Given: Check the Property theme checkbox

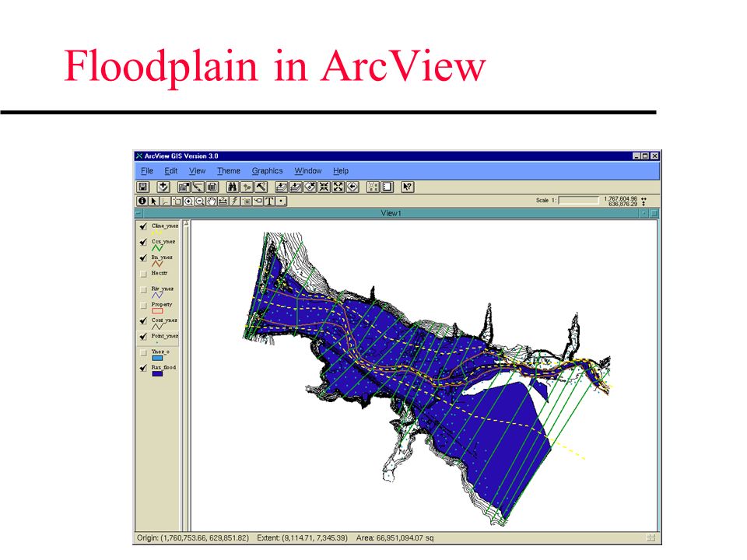Looking at the screenshot, I should coord(143,305).
